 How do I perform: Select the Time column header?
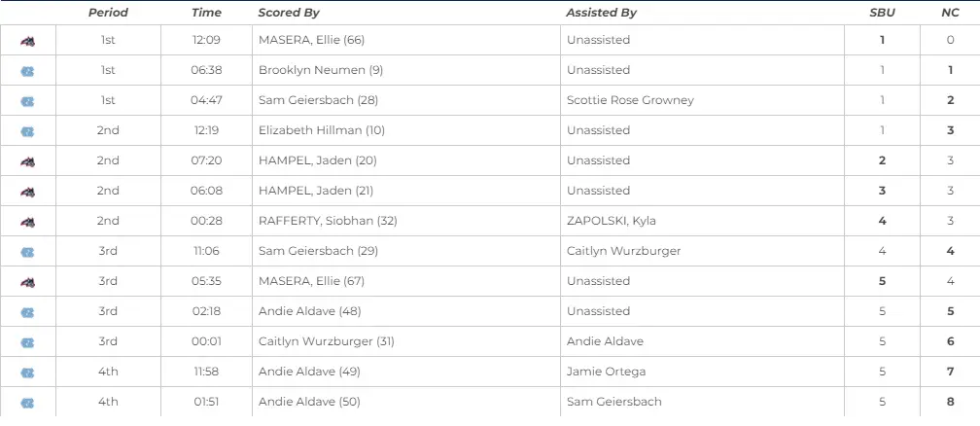206,13
